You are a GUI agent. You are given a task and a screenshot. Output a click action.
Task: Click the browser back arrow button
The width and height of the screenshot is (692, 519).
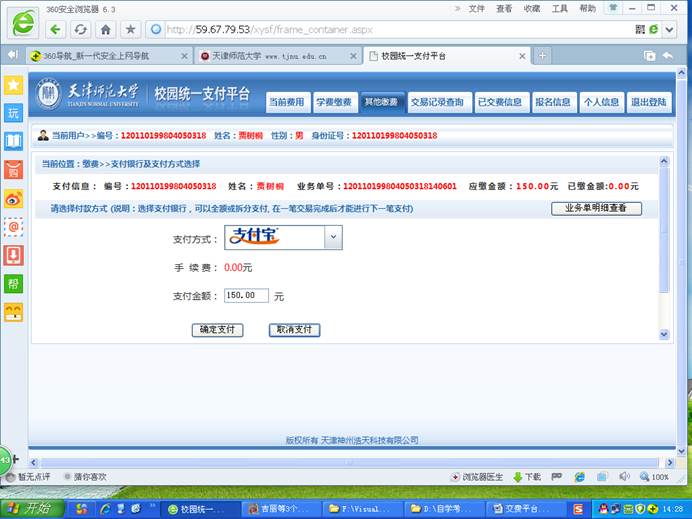click(56, 30)
